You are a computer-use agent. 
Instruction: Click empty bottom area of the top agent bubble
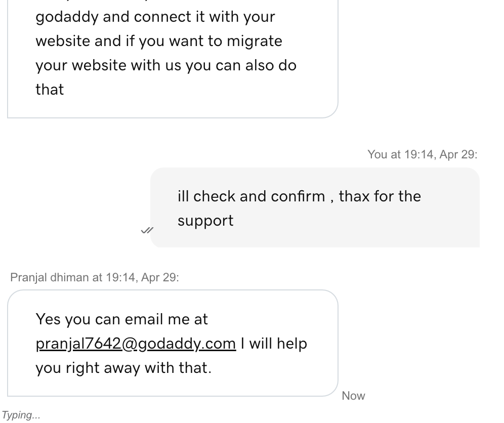point(173,107)
